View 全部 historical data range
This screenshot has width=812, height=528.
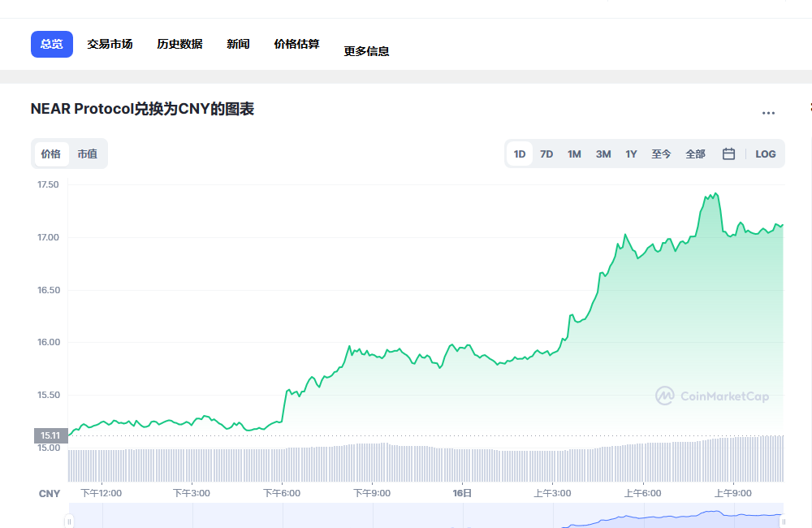[x=695, y=153]
